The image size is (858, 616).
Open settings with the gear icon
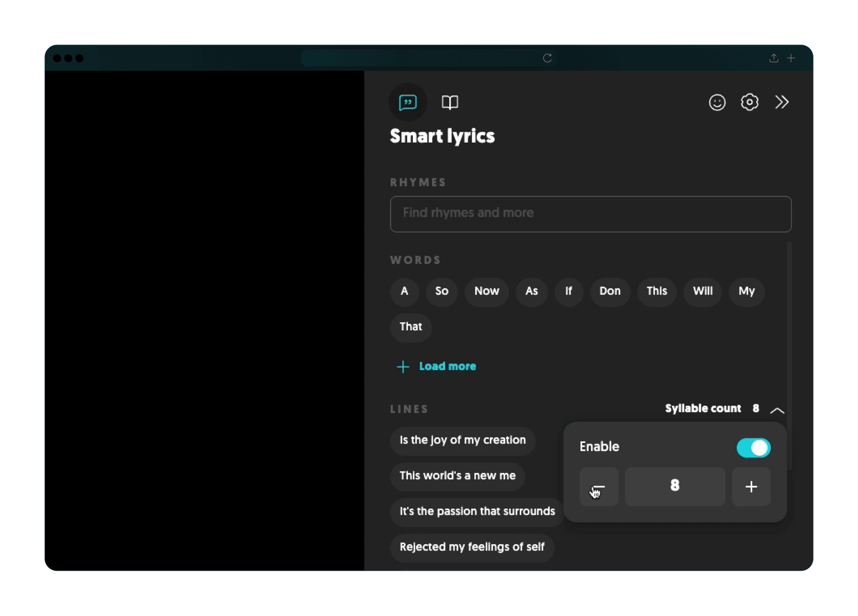point(749,102)
